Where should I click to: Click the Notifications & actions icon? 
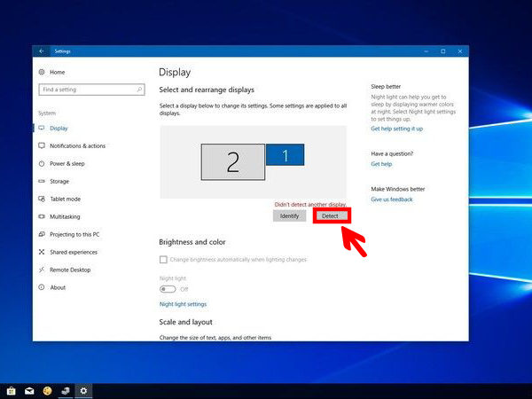(42, 145)
